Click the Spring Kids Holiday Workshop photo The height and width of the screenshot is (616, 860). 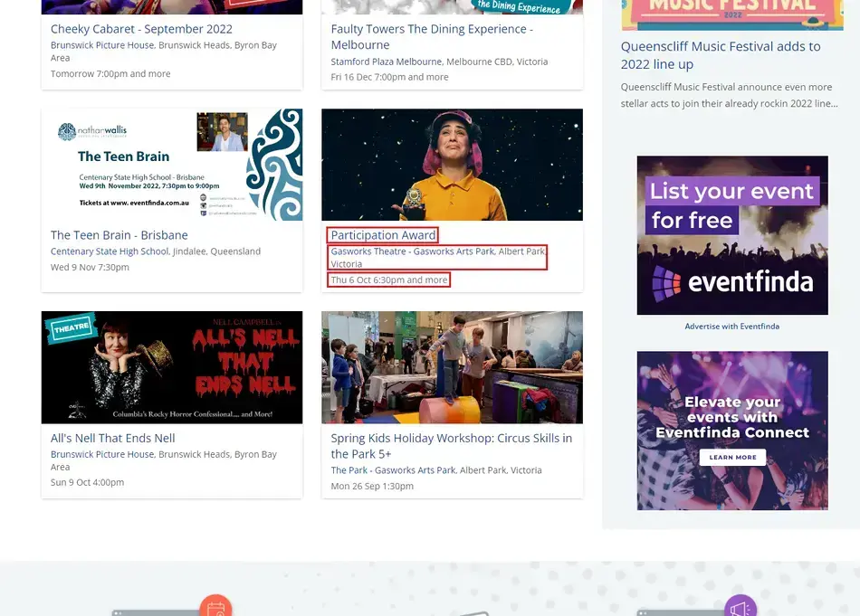tap(452, 367)
